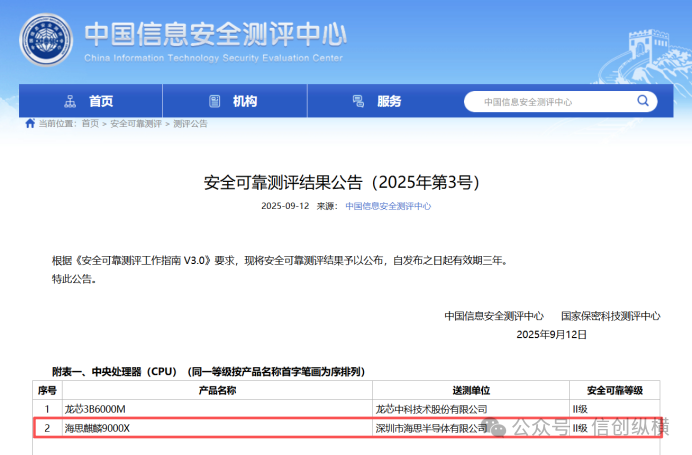Open the 首页 navigation tab
This screenshot has height=455, width=692.
click(x=90, y=101)
